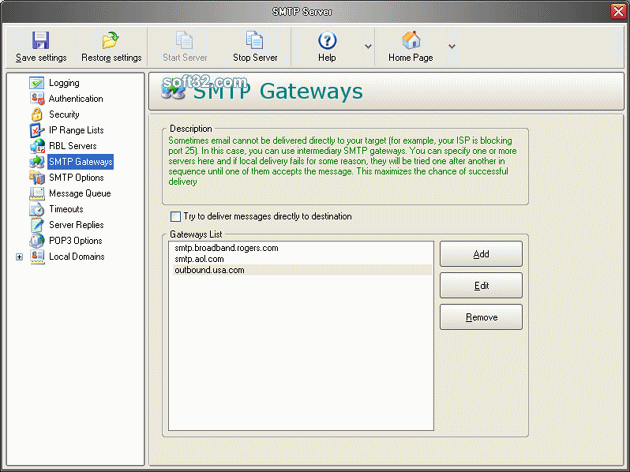Click the Stop Server label
The image size is (630, 472).
tap(255, 58)
